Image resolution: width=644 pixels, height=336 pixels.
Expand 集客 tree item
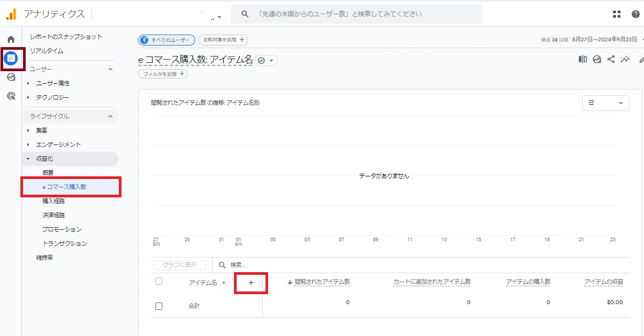coord(28,130)
